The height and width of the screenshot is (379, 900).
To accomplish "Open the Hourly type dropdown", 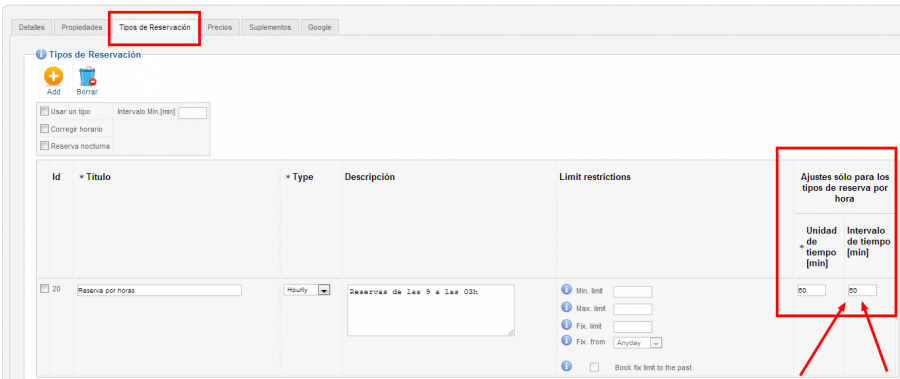I will click(x=307, y=291).
